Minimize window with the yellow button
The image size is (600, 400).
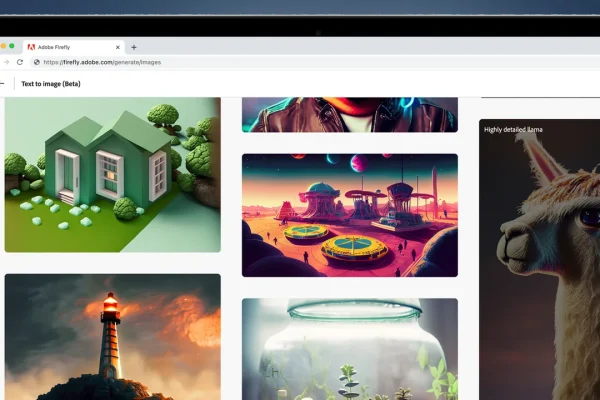coord(3,46)
